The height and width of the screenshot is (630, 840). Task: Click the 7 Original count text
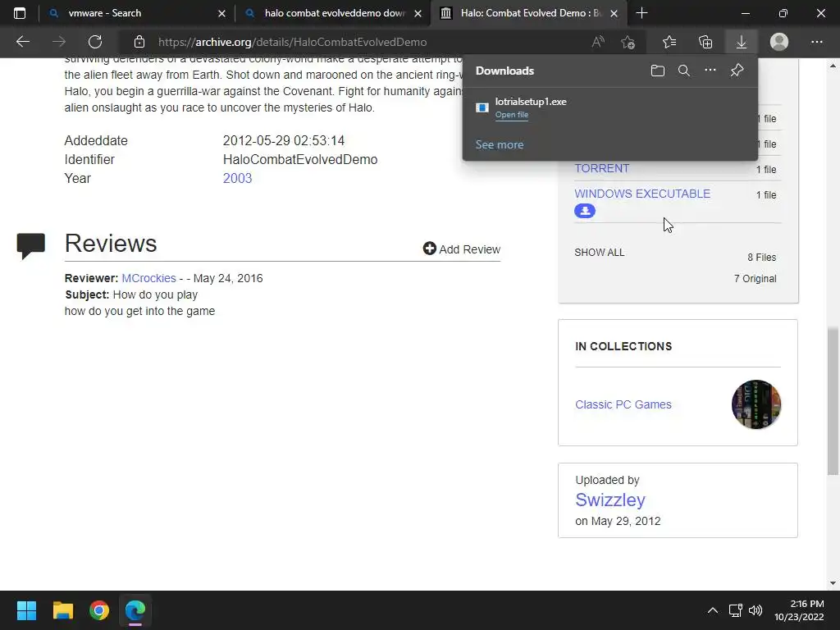point(755,279)
